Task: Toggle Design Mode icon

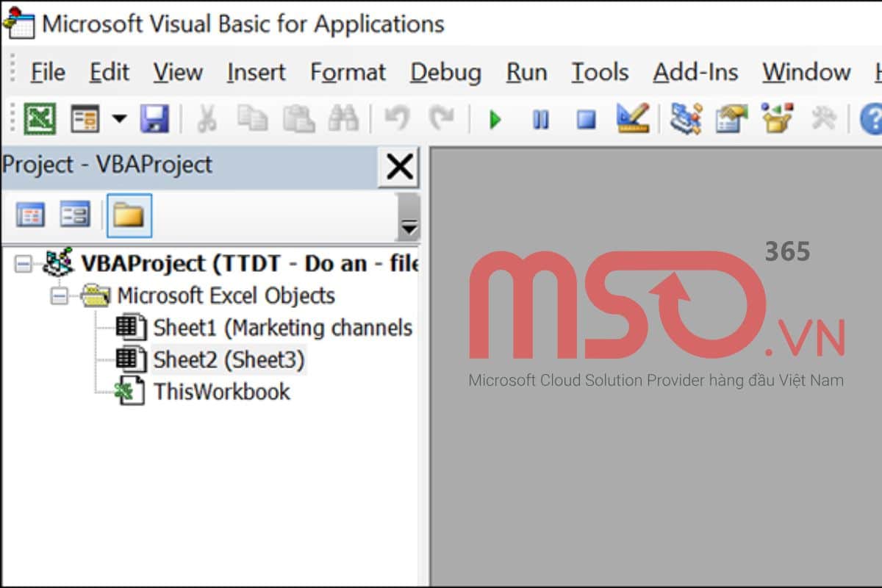Action: click(632, 118)
